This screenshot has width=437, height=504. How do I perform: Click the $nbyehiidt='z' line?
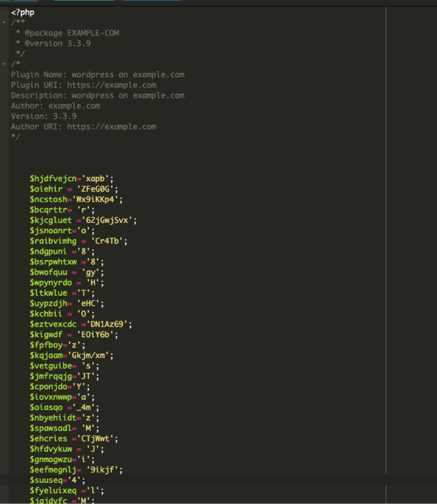(65, 418)
